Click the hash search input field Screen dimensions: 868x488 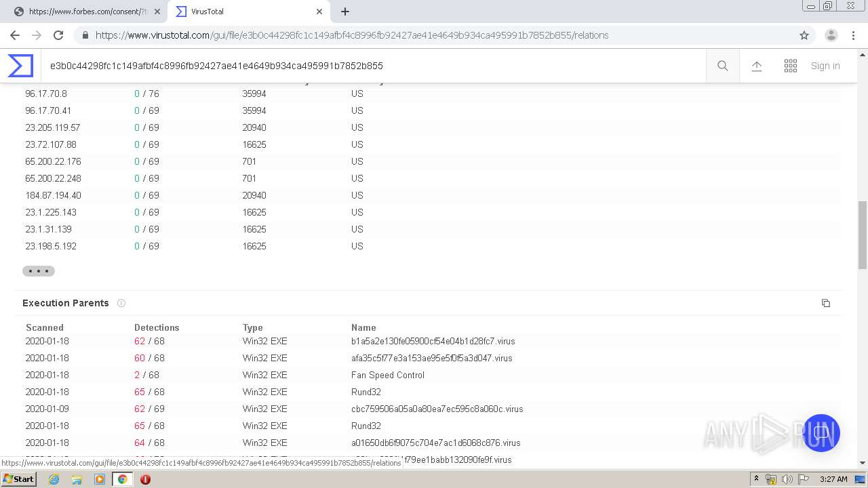click(373, 66)
